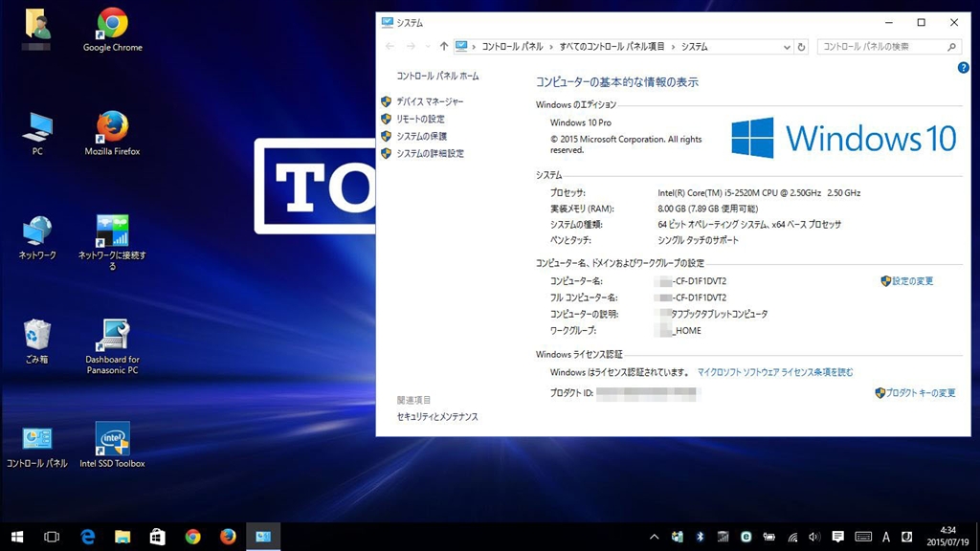Open the Store from the taskbar

158,537
